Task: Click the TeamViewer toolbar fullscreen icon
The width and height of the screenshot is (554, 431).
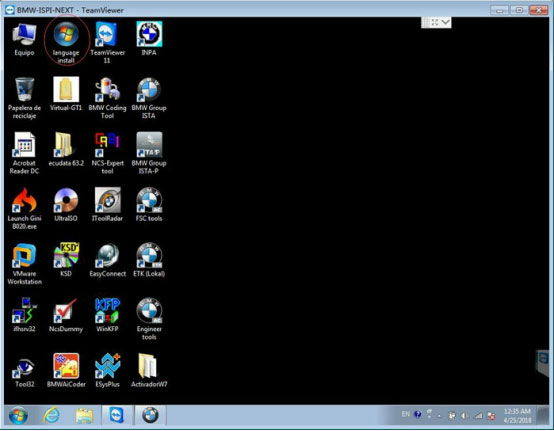Action: click(435, 23)
